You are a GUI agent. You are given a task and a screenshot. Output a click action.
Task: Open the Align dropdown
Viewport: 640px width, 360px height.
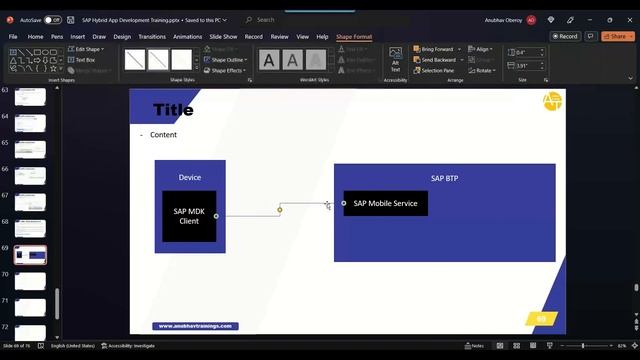pos(480,49)
